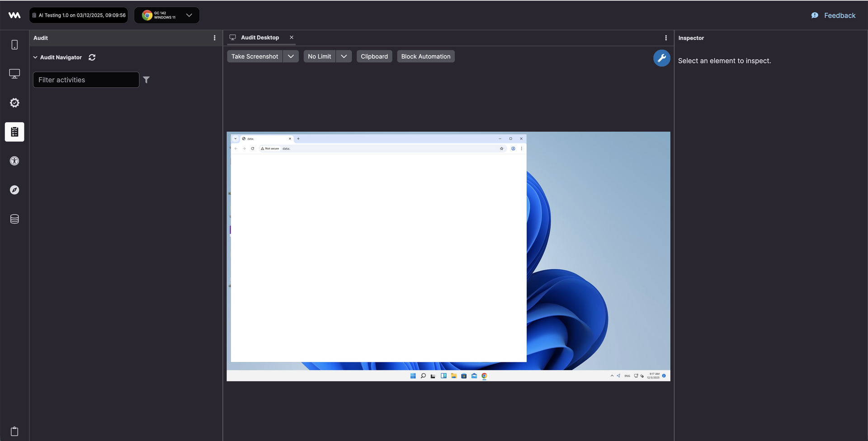Click the filter funnel icon
The image size is (868, 441).
click(x=146, y=80)
